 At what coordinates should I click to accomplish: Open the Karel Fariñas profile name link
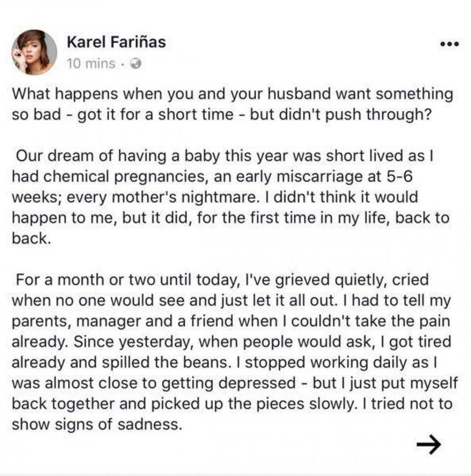pyautogui.click(x=116, y=43)
